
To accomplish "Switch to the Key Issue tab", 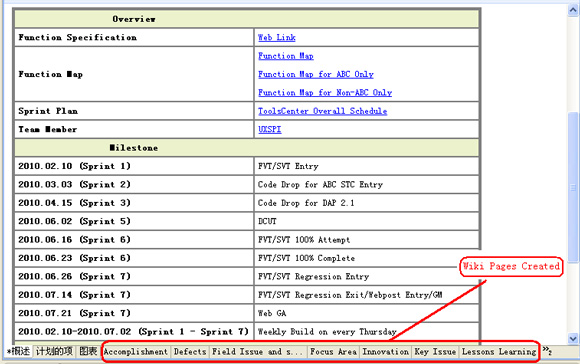I will click(x=435, y=351).
